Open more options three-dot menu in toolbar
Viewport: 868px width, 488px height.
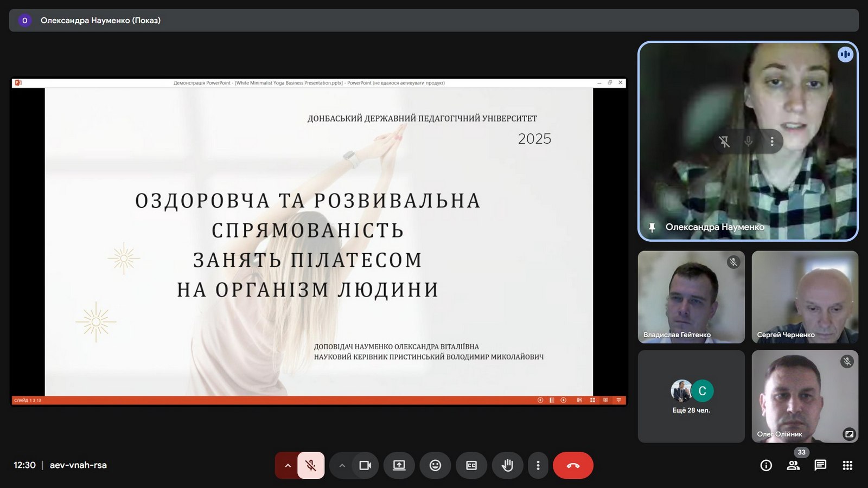tap(538, 465)
